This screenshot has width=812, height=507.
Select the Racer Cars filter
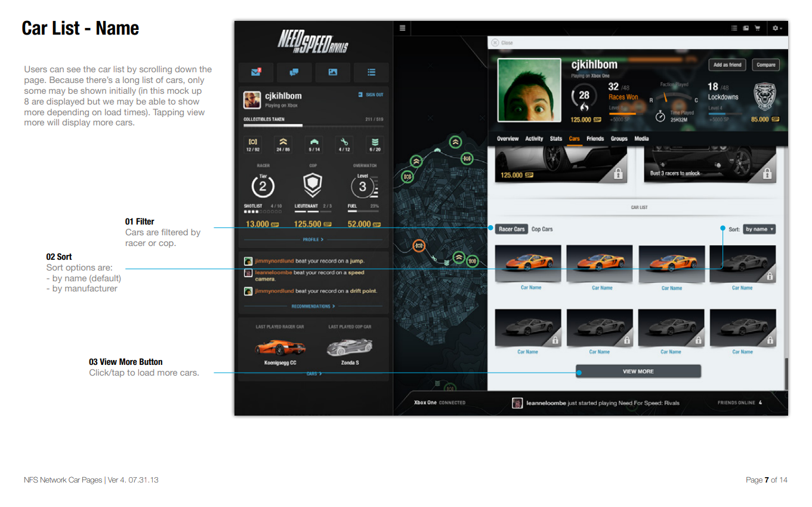coord(512,229)
